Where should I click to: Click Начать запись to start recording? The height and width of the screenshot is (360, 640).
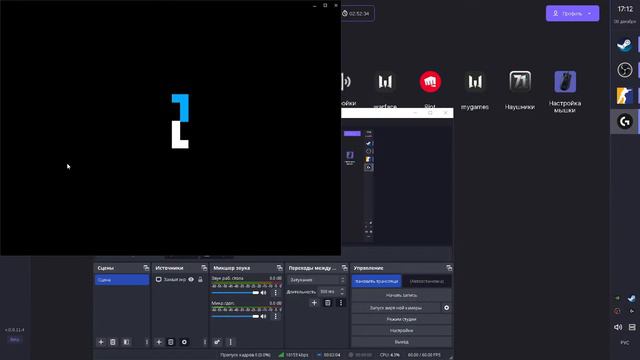pyautogui.click(x=402, y=295)
